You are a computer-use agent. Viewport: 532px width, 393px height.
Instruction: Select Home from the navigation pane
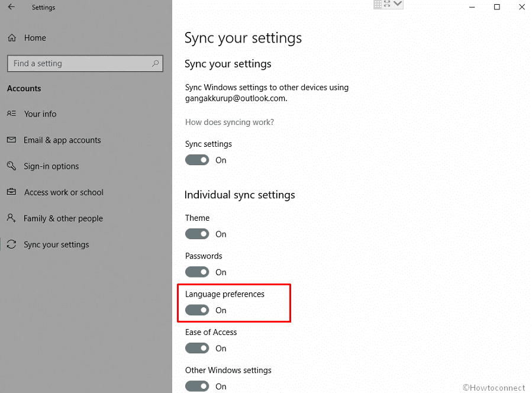pyautogui.click(x=34, y=37)
